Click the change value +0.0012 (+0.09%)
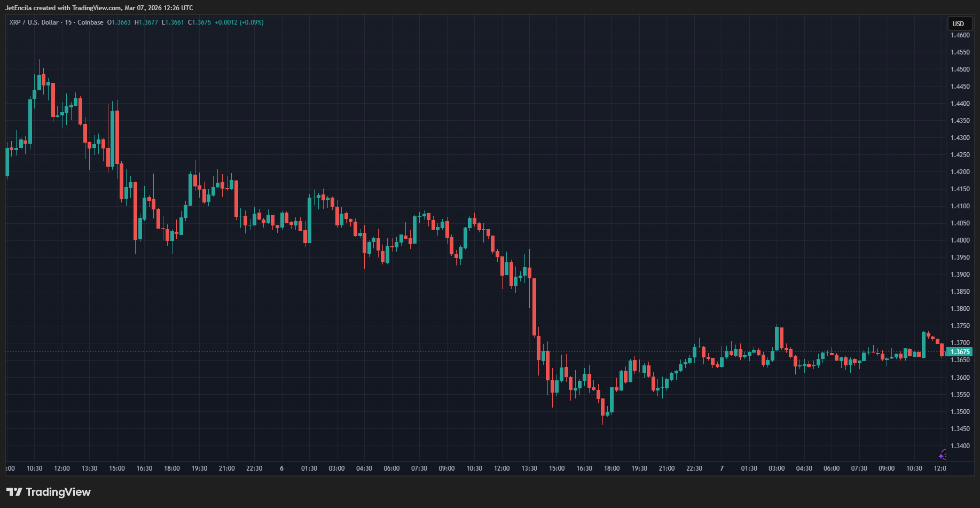Image resolution: width=980 pixels, height=508 pixels. [x=239, y=22]
